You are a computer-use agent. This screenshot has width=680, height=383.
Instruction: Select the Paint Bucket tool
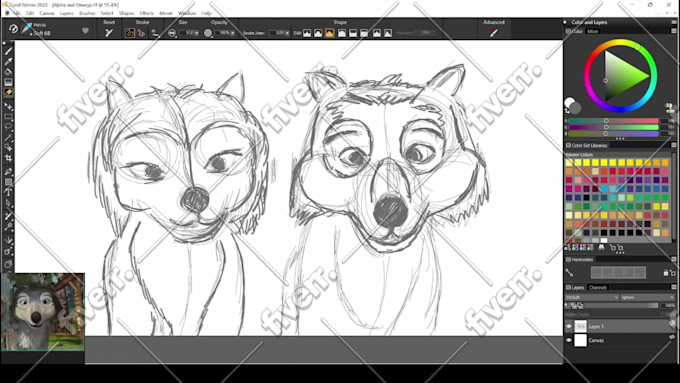point(8,72)
